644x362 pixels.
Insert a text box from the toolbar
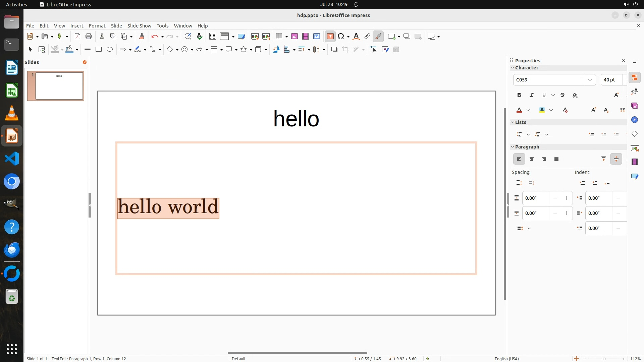click(x=330, y=37)
